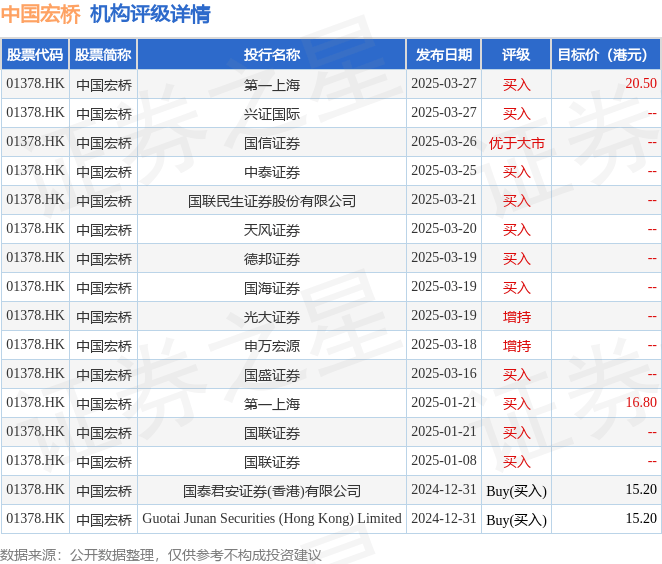The image size is (662, 564).
Task: Click the 机构评级详情 heading
Action: click(150, 14)
